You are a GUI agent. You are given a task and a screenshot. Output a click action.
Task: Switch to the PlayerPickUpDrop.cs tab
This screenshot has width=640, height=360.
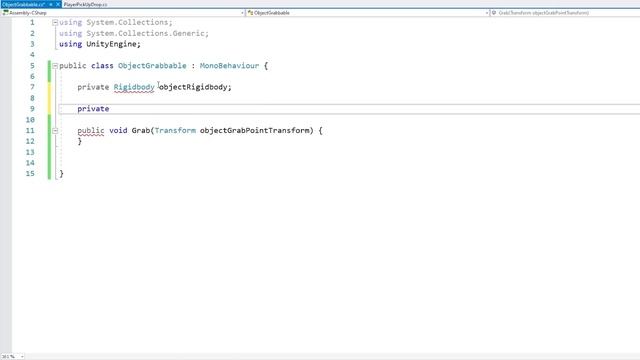85,4
